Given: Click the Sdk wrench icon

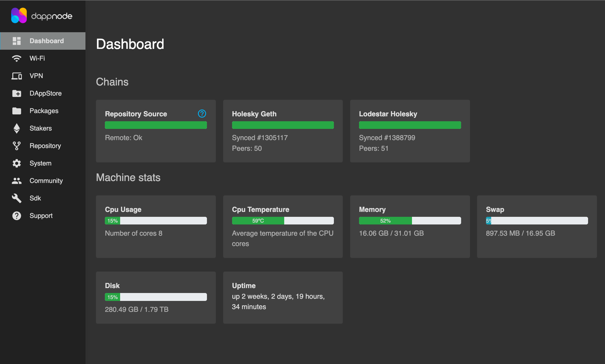Looking at the screenshot, I should pos(17,198).
